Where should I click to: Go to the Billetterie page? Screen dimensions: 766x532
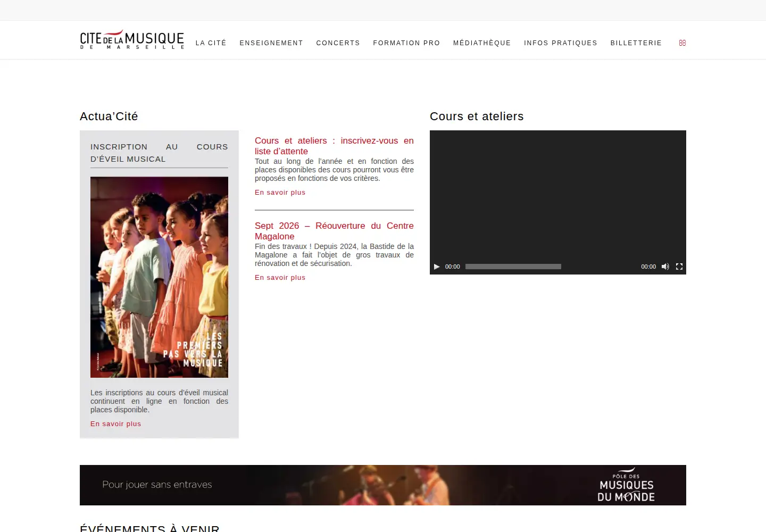tap(636, 43)
